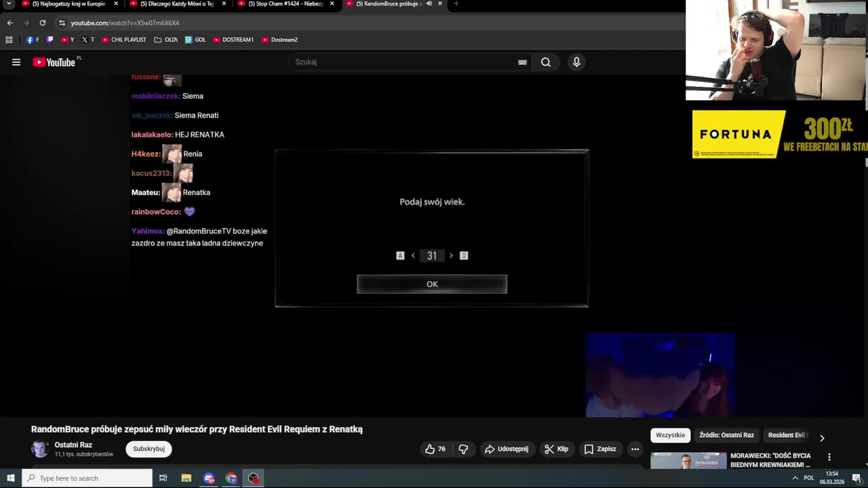Image resolution: width=868 pixels, height=488 pixels.
Task: Open the YouTube 'Y' bookmark
Action: pyautogui.click(x=67, y=40)
